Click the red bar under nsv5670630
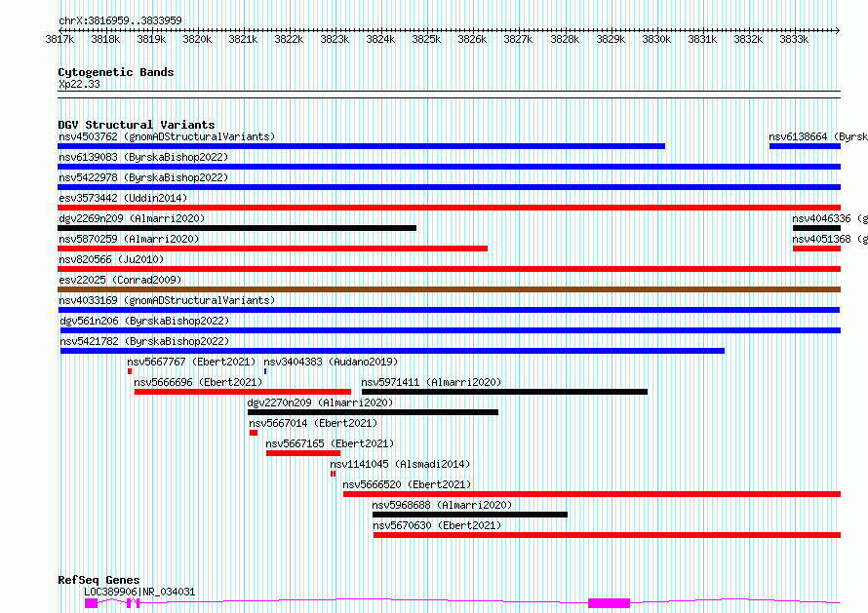This screenshot has width=868, height=613. 608,536
